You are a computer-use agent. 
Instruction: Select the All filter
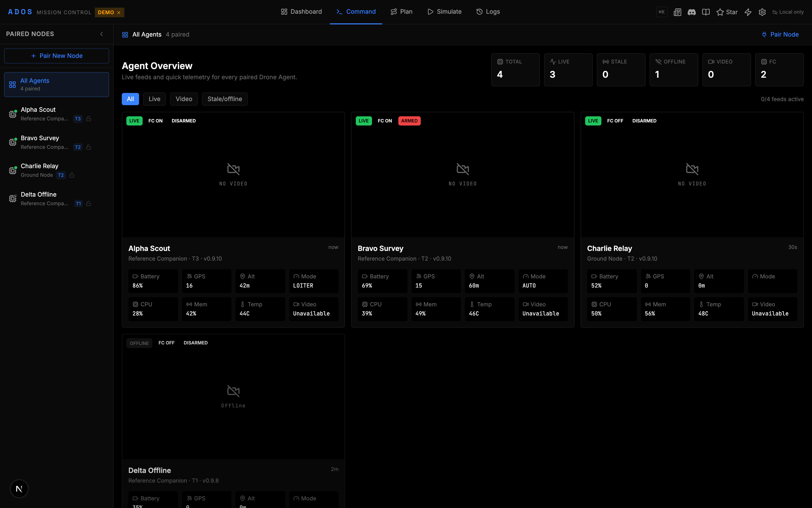pyautogui.click(x=130, y=99)
